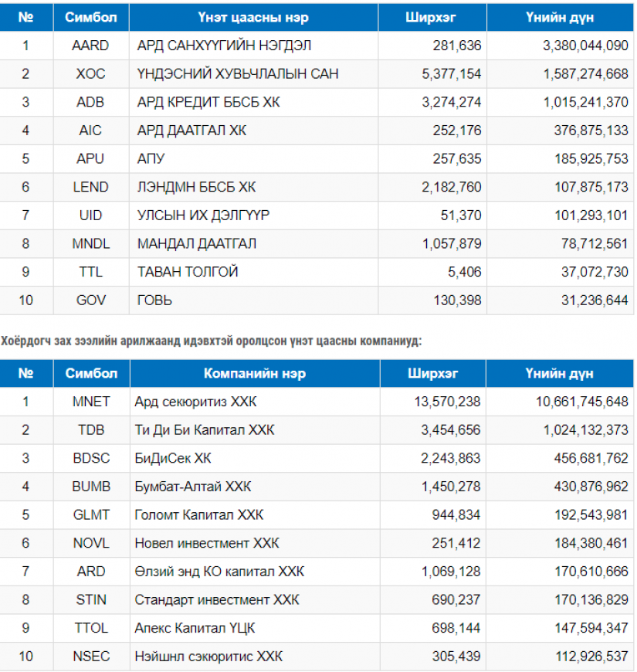Select the TTL symbol cell

(91, 272)
